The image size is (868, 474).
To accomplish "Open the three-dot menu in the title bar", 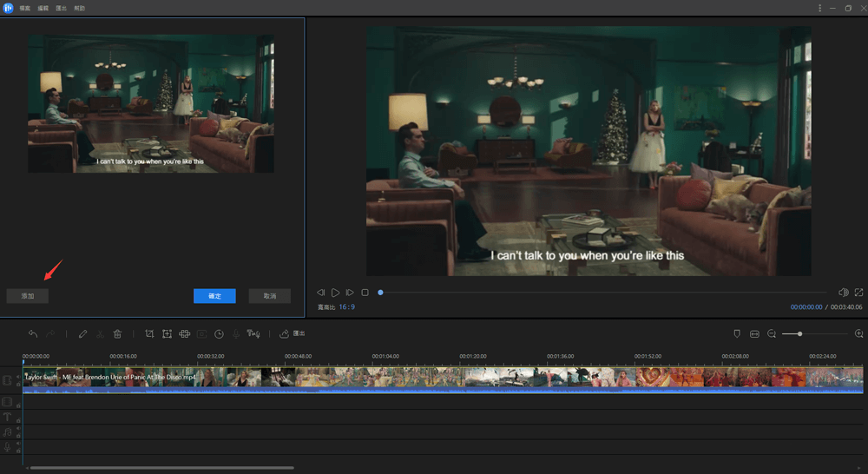I will [x=819, y=8].
